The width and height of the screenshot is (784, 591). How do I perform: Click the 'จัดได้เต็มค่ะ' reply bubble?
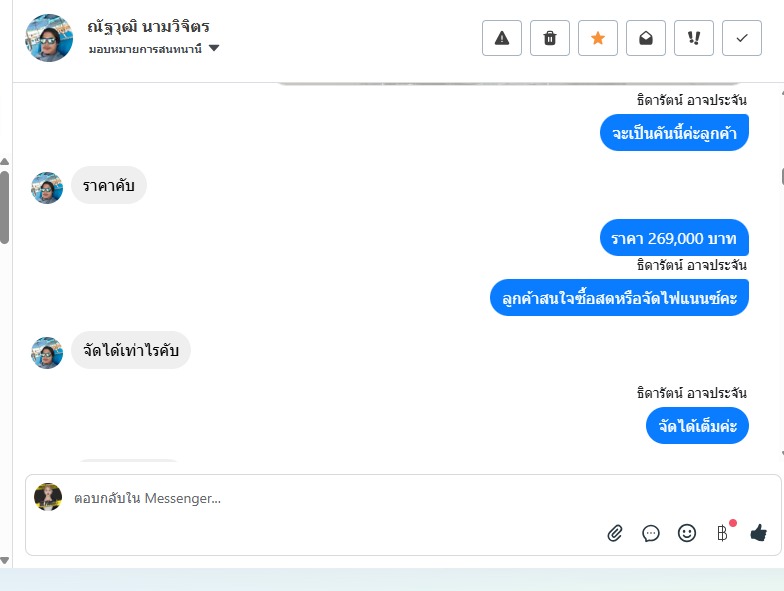697,426
